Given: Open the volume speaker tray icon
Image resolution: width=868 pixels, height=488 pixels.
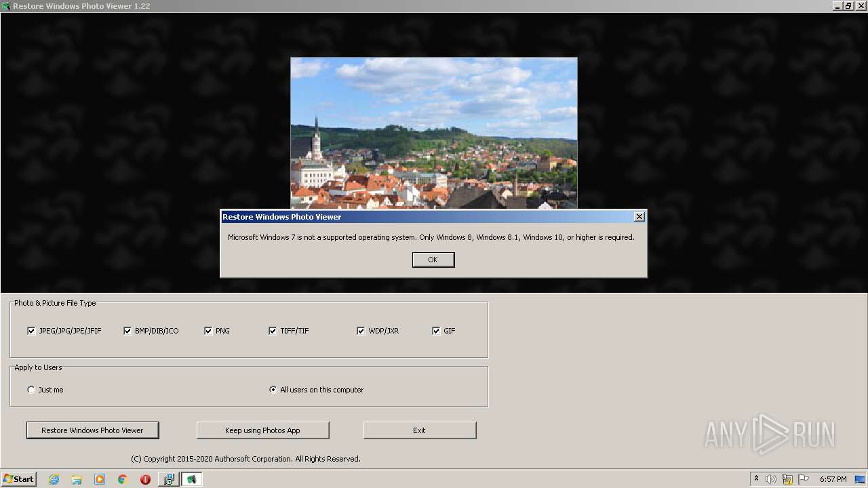Looking at the screenshot, I should (771, 479).
